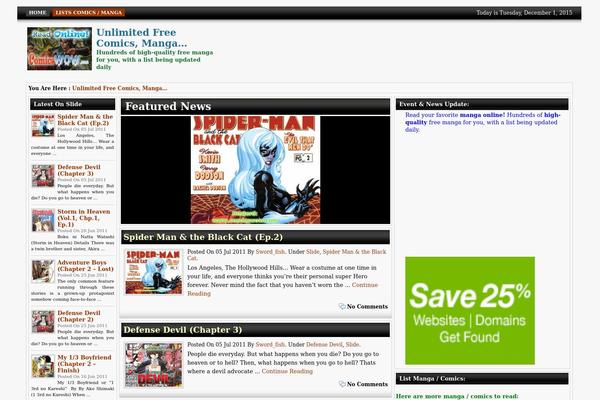Screen dimensions: 600x400
Task: Click the Spider Man post thumbnail in main column
Action: click(153, 272)
